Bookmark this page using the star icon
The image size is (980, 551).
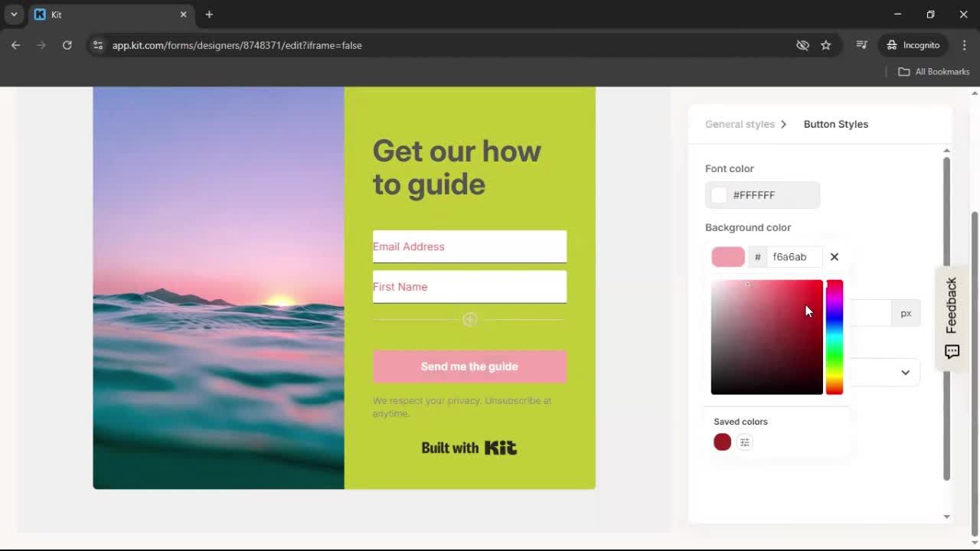[x=826, y=45]
